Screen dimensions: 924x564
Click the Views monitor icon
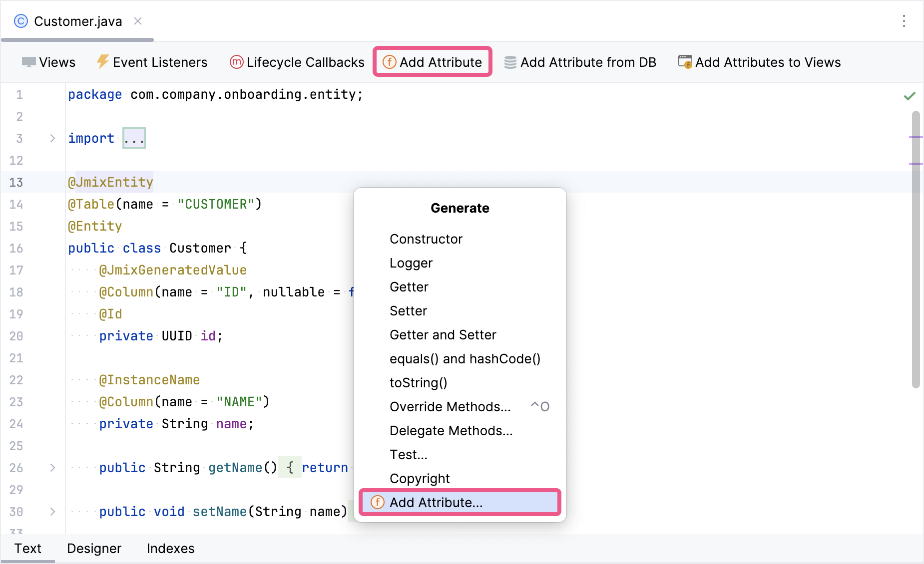point(28,62)
